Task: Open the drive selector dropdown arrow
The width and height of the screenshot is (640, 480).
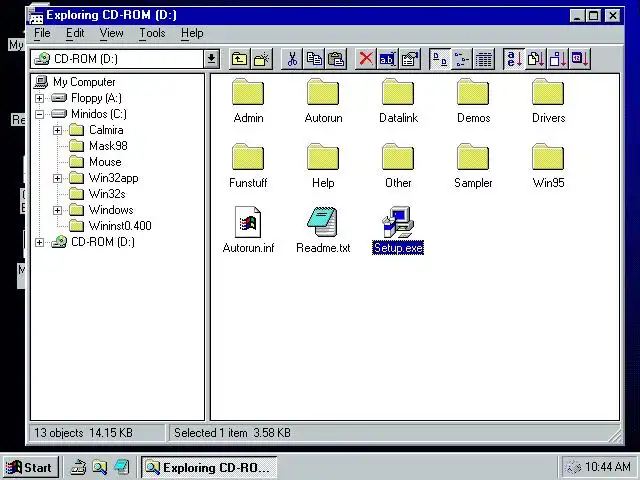Action: point(211,59)
